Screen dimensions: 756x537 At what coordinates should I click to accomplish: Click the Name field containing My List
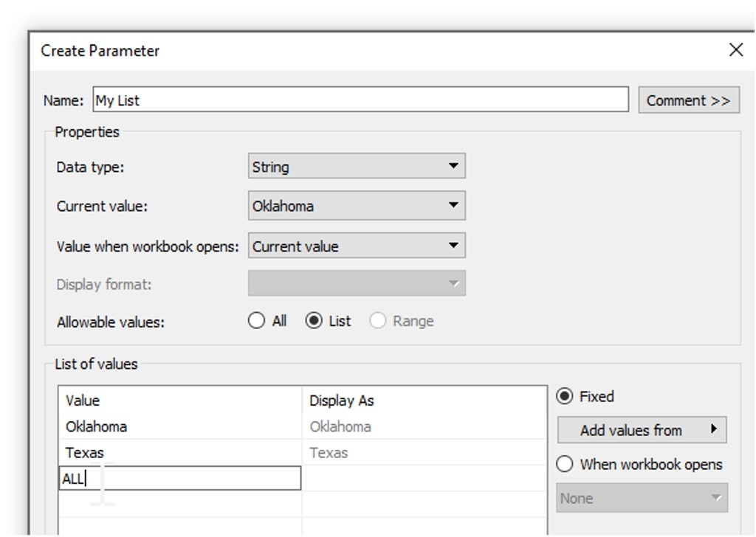360,100
